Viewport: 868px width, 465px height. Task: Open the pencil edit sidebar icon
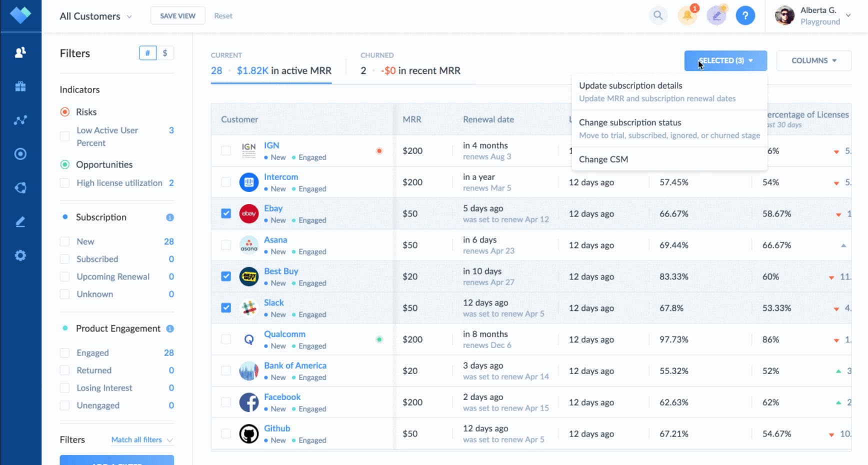pyautogui.click(x=20, y=221)
